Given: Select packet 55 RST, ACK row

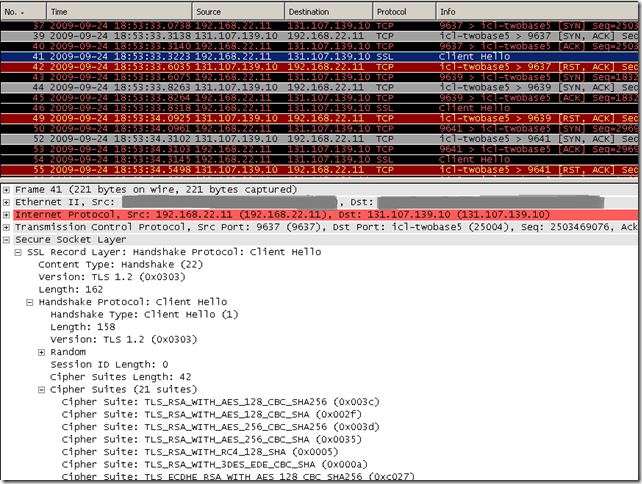Looking at the screenshot, I should pos(319,170).
